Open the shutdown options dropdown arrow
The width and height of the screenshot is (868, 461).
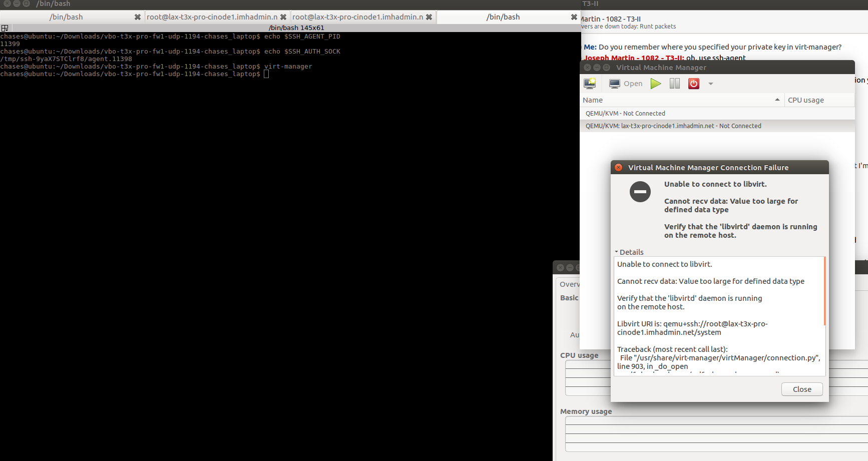(710, 84)
